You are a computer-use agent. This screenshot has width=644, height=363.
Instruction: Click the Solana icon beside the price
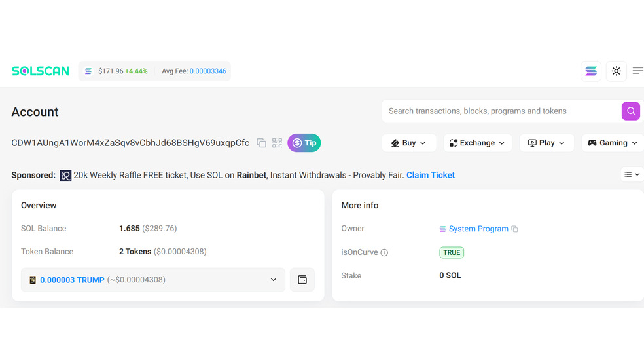(x=88, y=71)
